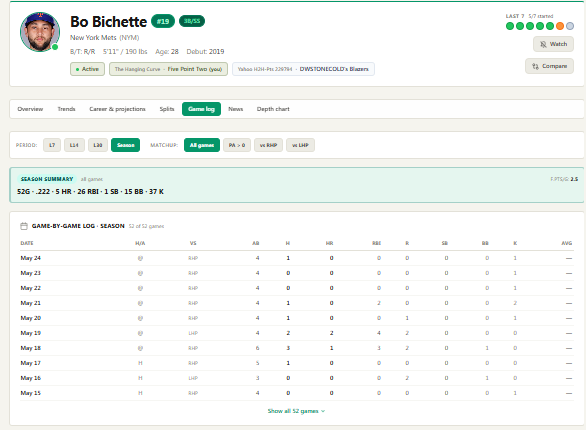Click the SB column header
The width and height of the screenshot is (586, 430).
click(x=445, y=243)
